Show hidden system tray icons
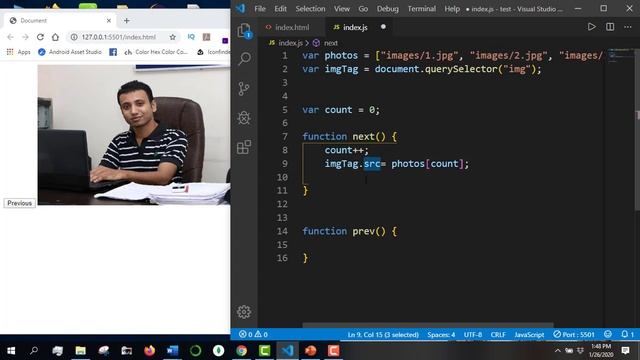 [557, 351]
